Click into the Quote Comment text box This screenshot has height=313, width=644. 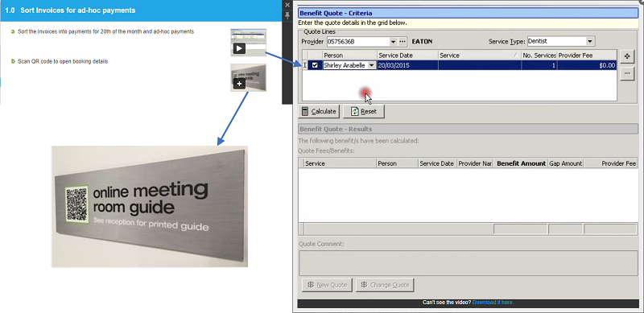[468, 262]
